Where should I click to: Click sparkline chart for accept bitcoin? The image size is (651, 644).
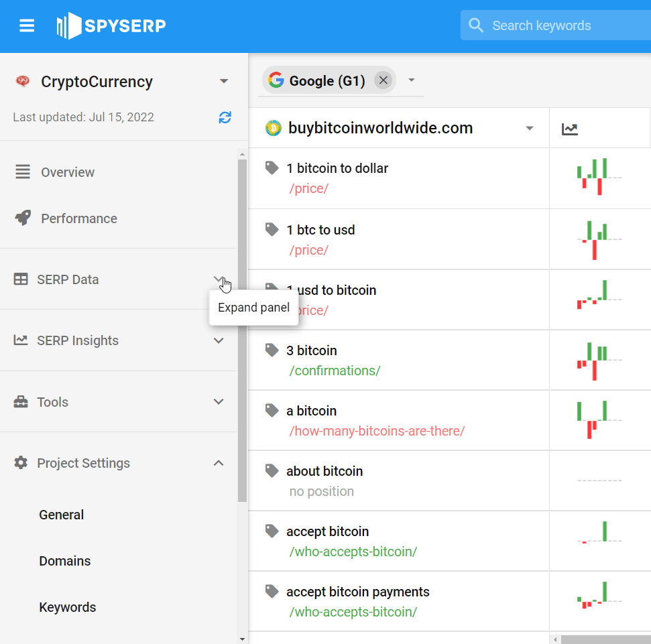[599, 532]
